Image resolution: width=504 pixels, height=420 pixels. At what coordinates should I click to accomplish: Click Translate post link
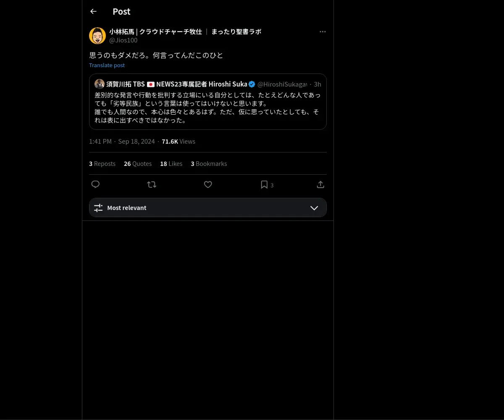click(x=107, y=65)
